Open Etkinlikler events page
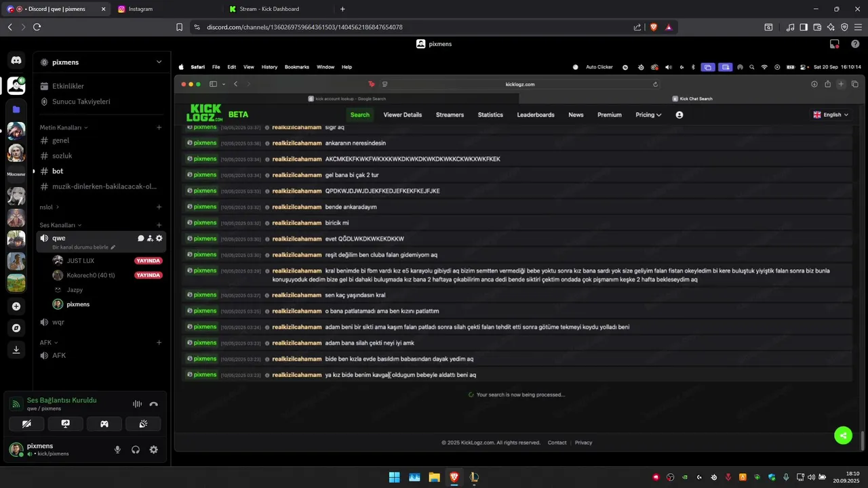The width and height of the screenshot is (868, 488). click(102, 86)
